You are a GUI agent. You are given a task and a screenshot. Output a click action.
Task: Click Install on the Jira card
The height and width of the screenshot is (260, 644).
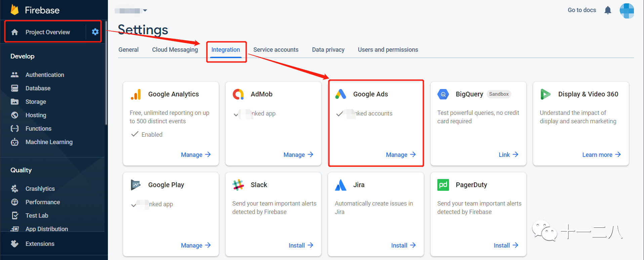(x=404, y=245)
